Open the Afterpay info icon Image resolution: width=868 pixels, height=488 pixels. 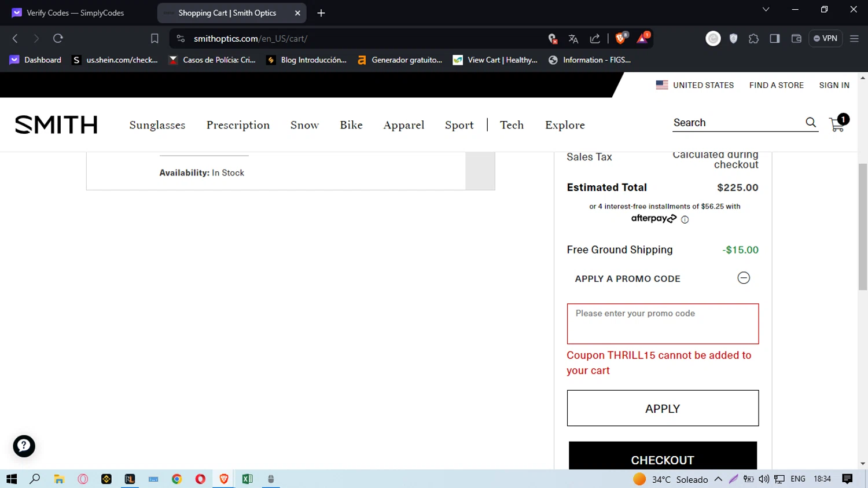[x=685, y=219]
